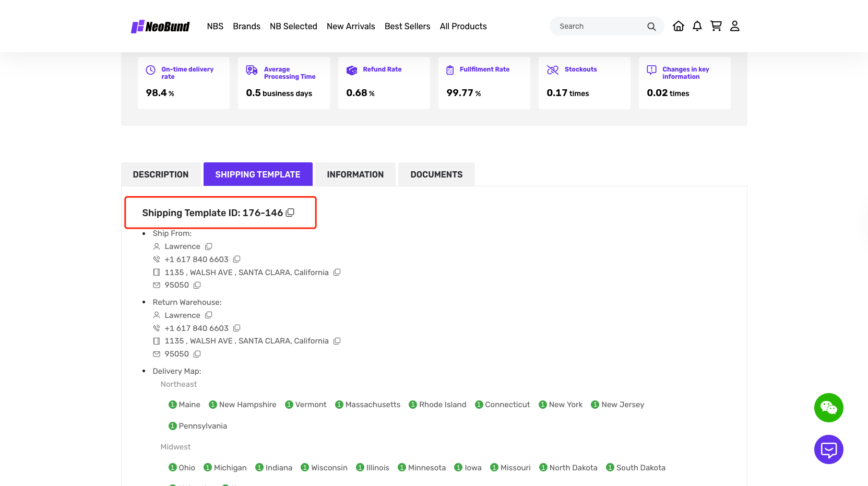Open notifications bell icon
Image resolution: width=868 pixels, height=486 pixels.
pyautogui.click(x=697, y=26)
